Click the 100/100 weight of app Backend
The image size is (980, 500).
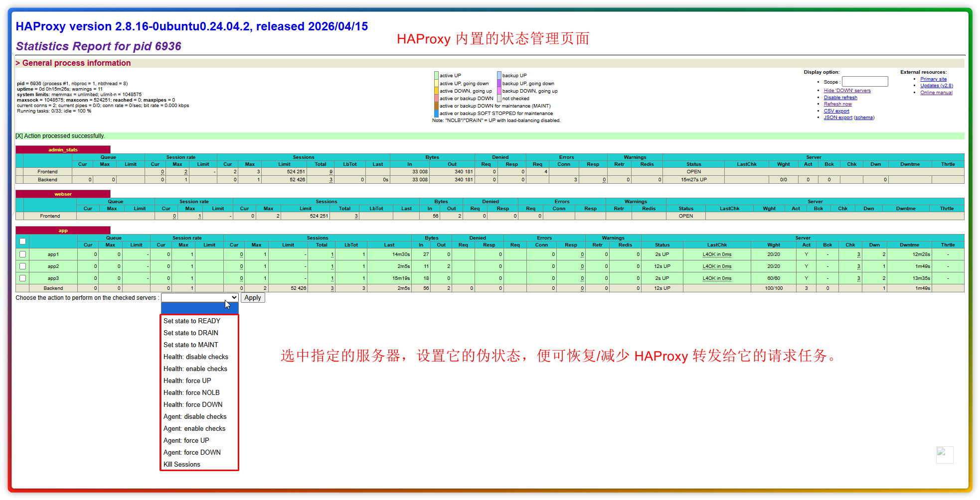pyautogui.click(x=774, y=288)
